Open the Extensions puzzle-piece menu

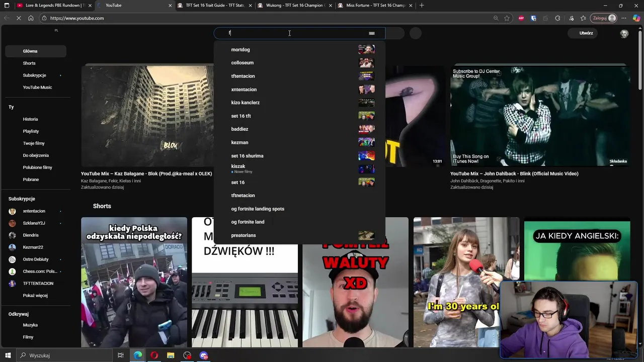click(x=557, y=18)
